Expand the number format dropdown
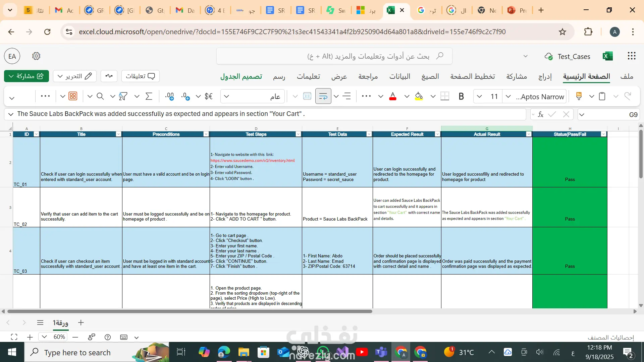 pyautogui.click(x=227, y=97)
